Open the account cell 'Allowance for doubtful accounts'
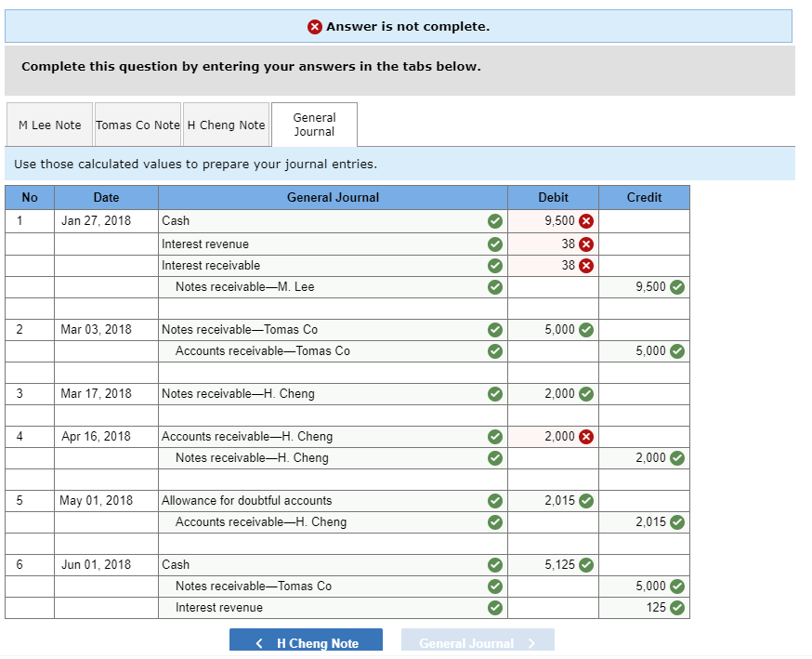This screenshot has height=659, width=812. point(333,500)
